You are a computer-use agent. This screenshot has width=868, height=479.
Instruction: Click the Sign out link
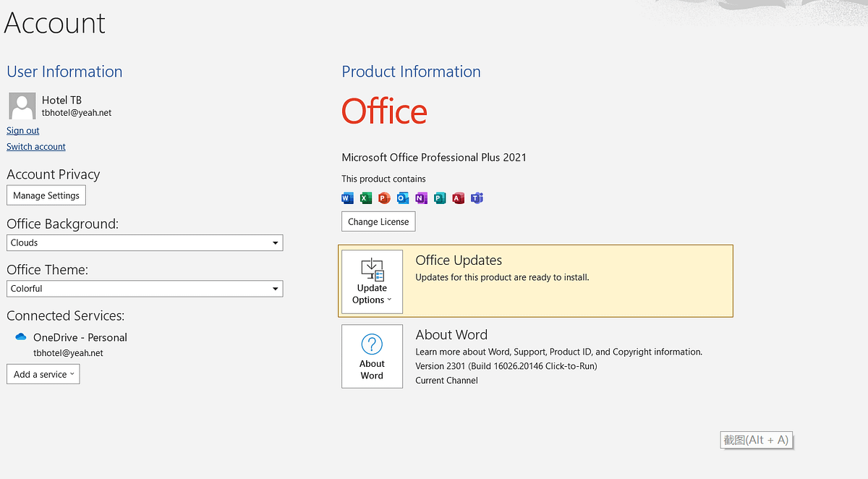(22, 130)
